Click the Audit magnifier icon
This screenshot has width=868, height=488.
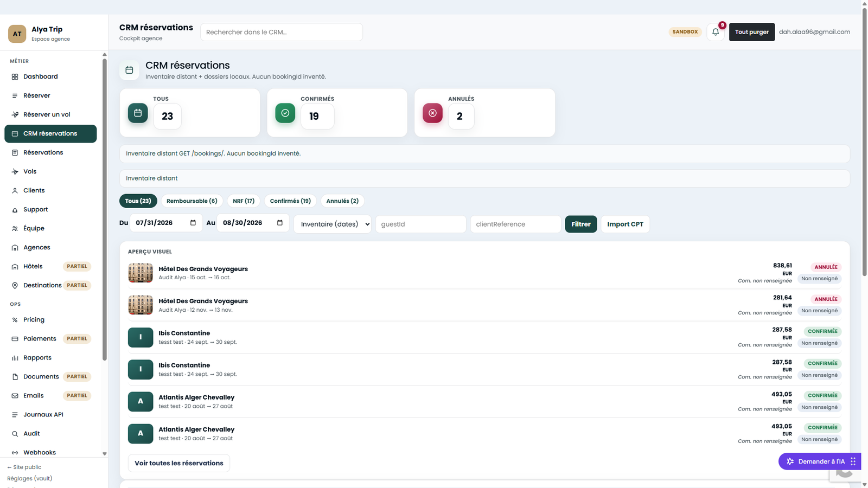(15, 434)
